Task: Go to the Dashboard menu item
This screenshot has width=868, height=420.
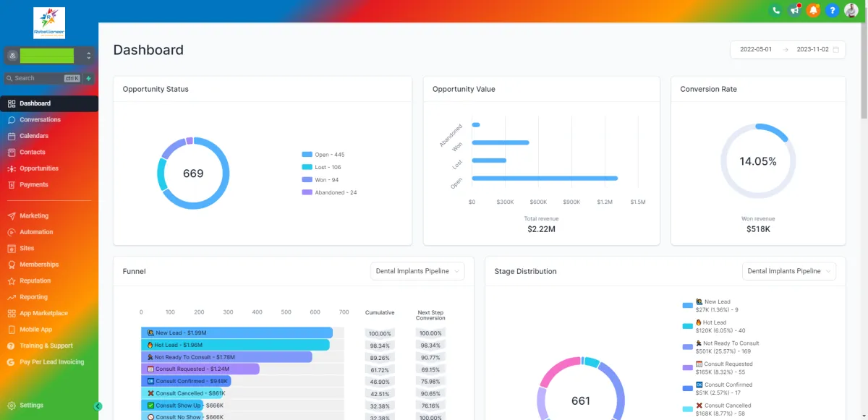Action: [x=49, y=103]
